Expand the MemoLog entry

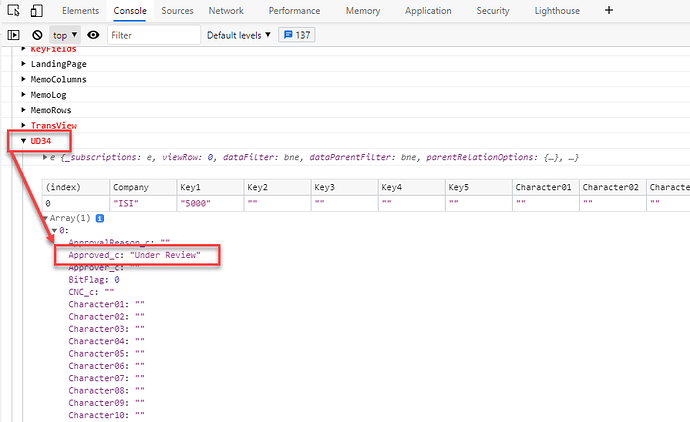pyautogui.click(x=24, y=95)
